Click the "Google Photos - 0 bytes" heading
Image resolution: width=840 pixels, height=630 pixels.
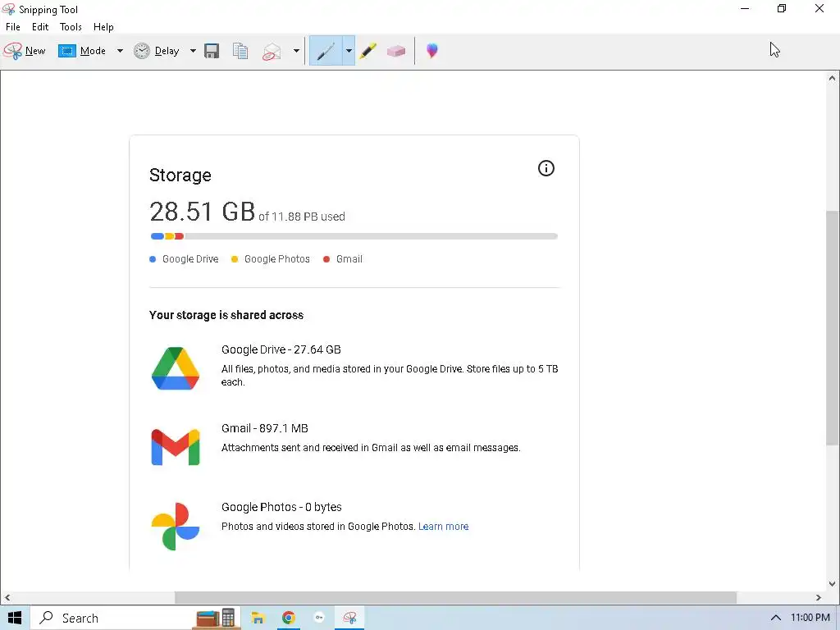(x=282, y=507)
